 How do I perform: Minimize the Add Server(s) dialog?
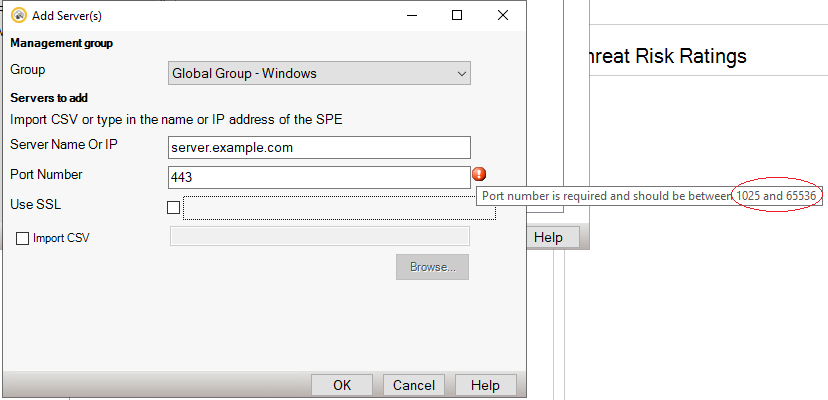point(411,16)
